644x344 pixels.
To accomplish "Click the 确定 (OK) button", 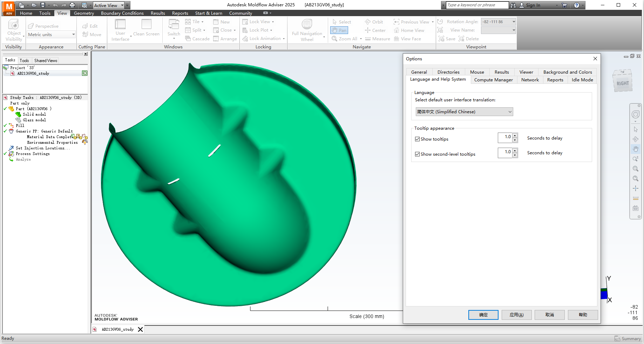I will (x=483, y=315).
